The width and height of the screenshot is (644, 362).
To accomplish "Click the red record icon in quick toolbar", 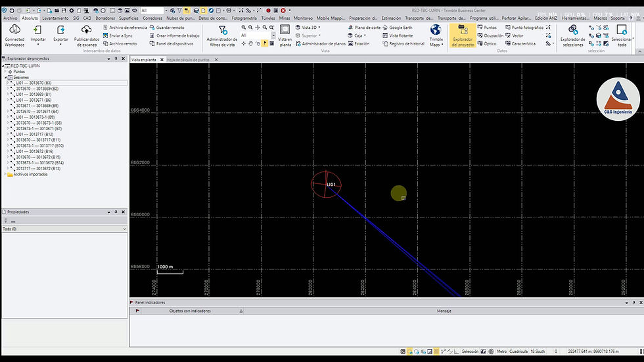I will tap(268, 11).
